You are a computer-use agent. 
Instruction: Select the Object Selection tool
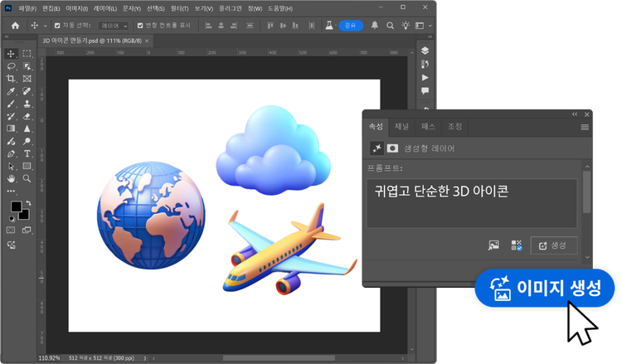coord(27,66)
